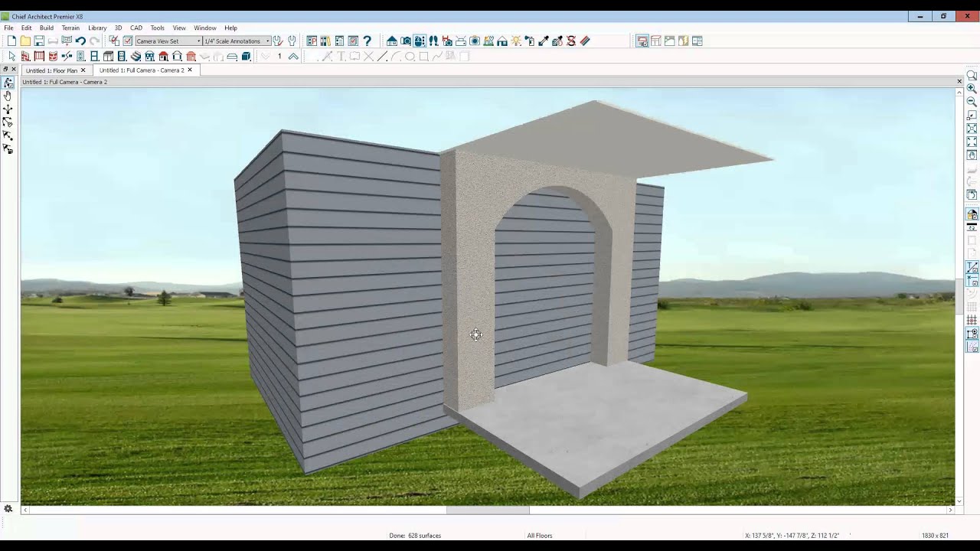The image size is (980, 551).
Task: Select the Full Camera tool icon
Action: tap(405, 41)
